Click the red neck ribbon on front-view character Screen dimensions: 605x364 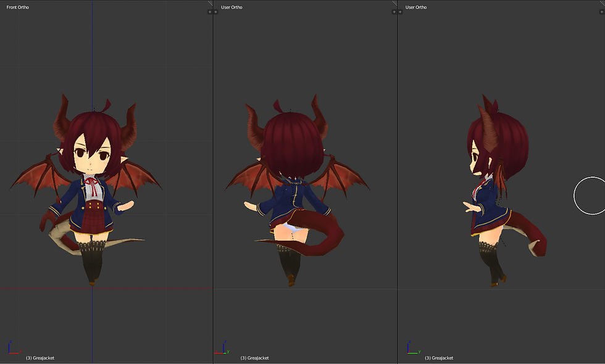(91, 186)
